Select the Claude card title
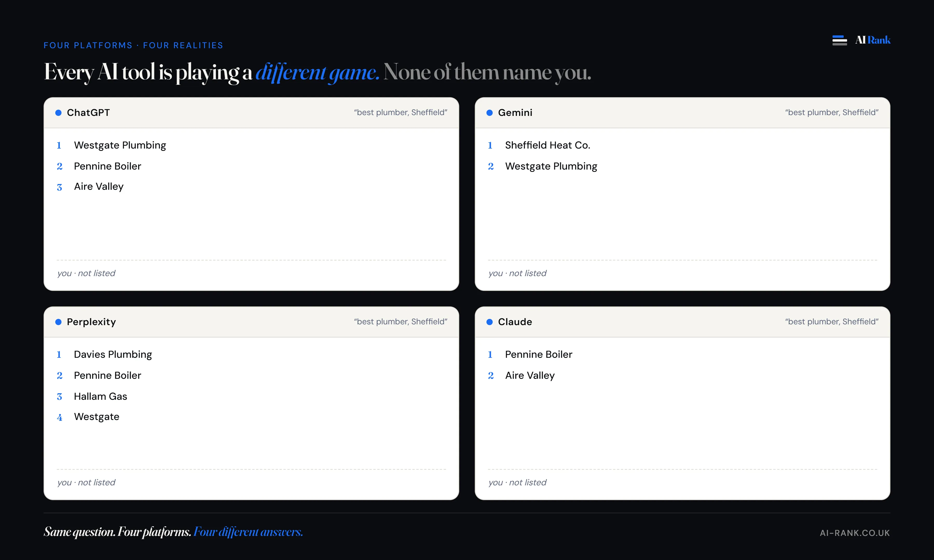934x560 pixels. pyautogui.click(x=515, y=322)
